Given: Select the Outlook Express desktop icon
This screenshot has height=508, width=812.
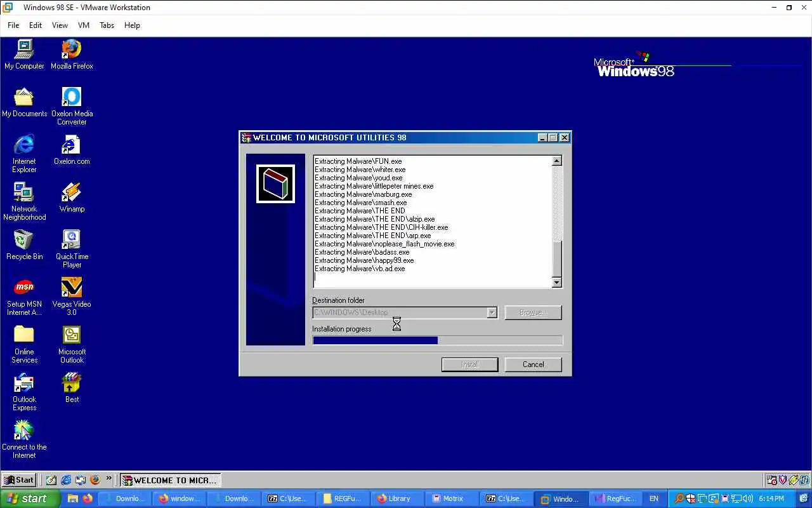Looking at the screenshot, I should coord(24,391).
